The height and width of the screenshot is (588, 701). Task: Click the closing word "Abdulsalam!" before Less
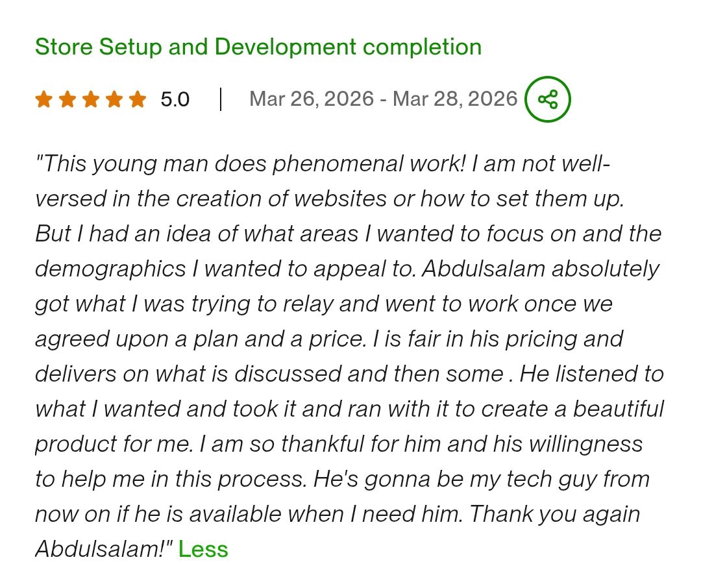click(x=104, y=549)
